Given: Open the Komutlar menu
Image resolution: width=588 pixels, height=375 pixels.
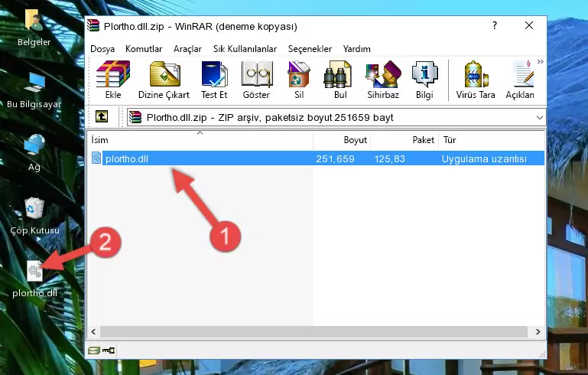Looking at the screenshot, I should 144,49.
